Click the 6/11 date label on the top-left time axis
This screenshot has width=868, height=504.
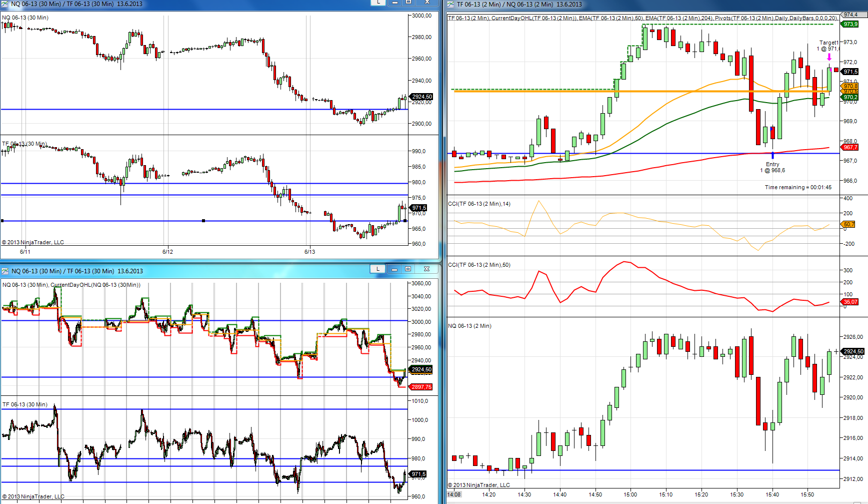pos(25,252)
